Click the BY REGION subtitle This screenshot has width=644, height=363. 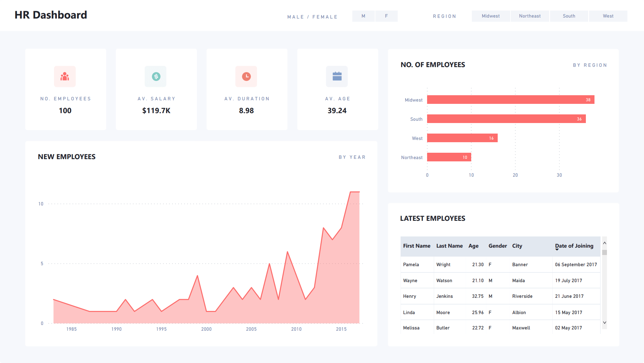click(590, 65)
